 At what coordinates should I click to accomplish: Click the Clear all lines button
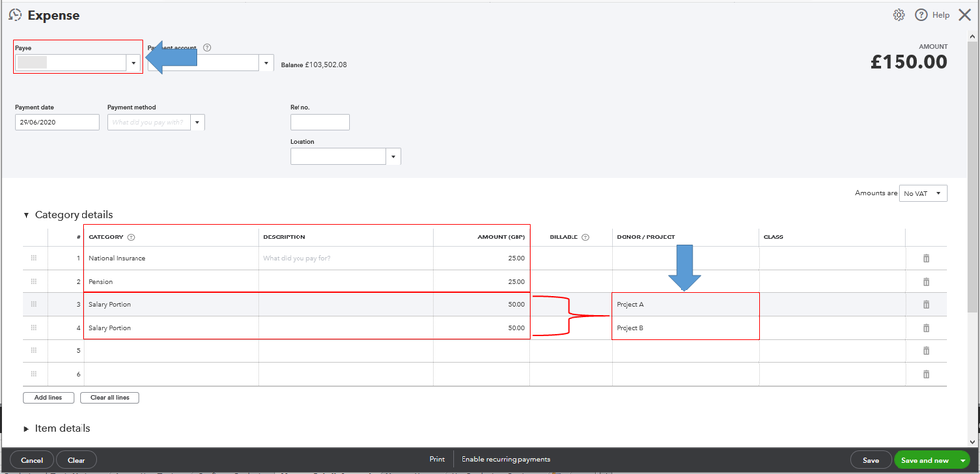[109, 397]
